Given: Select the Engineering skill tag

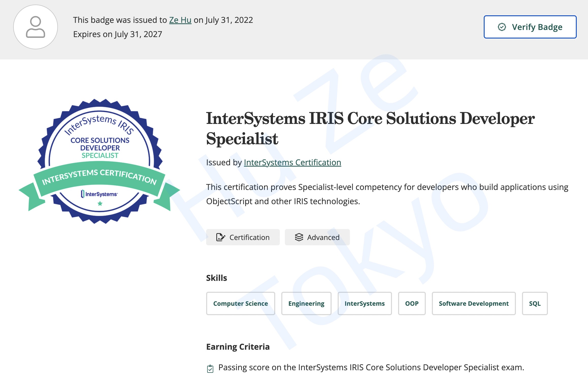Looking at the screenshot, I should coord(306,303).
